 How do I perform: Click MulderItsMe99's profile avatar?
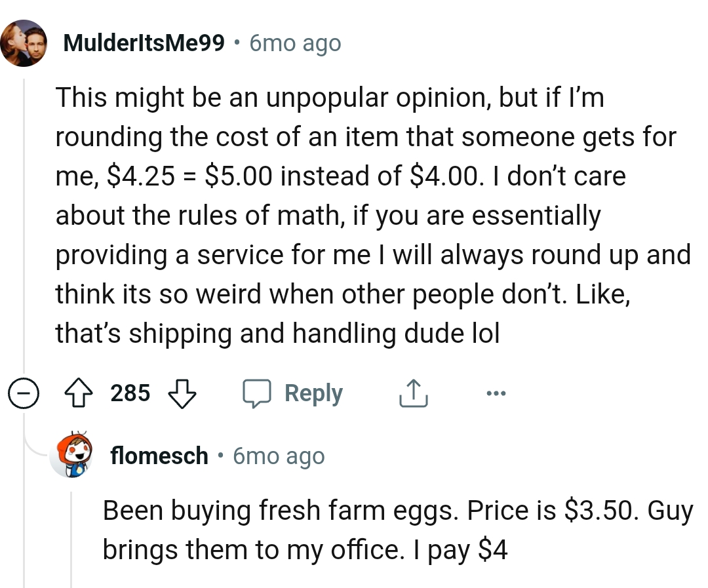tap(24, 43)
